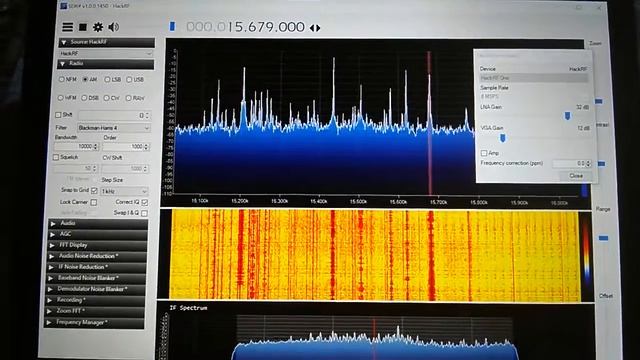
Task: Click the strong waterfall signal near 15.700k
Action: click(x=431, y=255)
